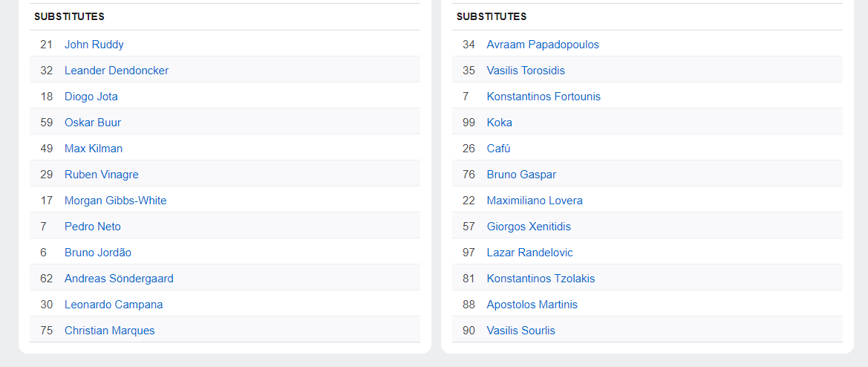Open the Ruben Vinagre player link
This screenshot has height=367, width=868.
[102, 175]
